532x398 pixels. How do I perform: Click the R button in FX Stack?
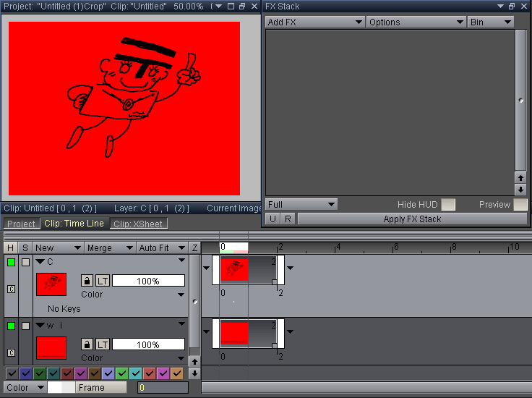tap(288, 219)
